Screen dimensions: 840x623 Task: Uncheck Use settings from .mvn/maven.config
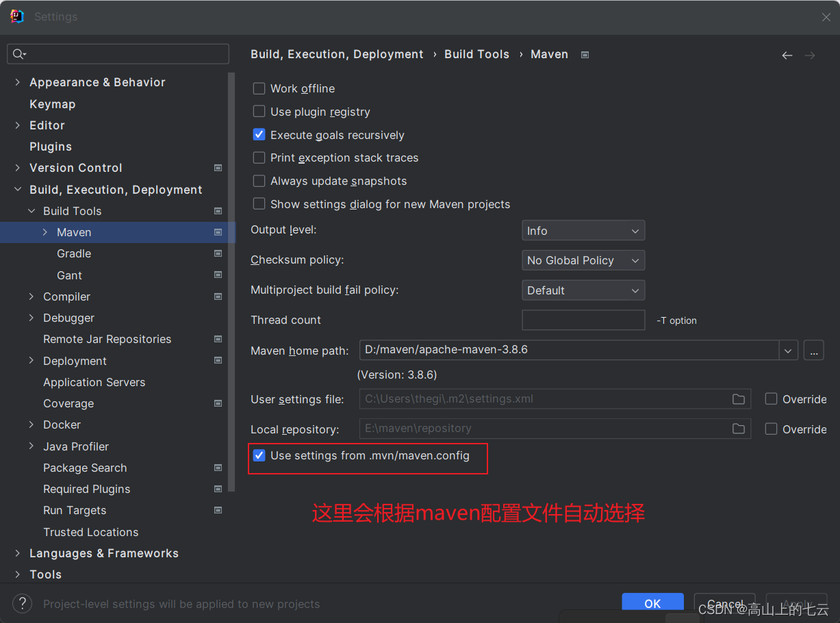(x=259, y=455)
